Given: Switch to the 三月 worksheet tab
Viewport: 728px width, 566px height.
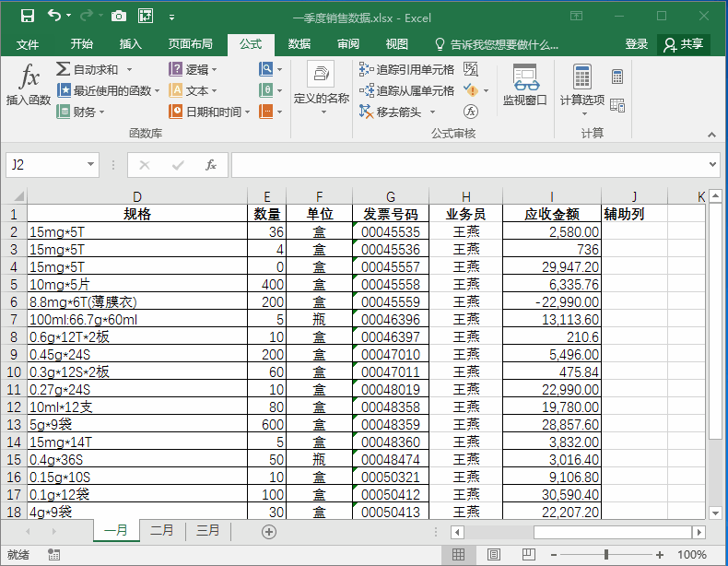Looking at the screenshot, I should click(207, 530).
